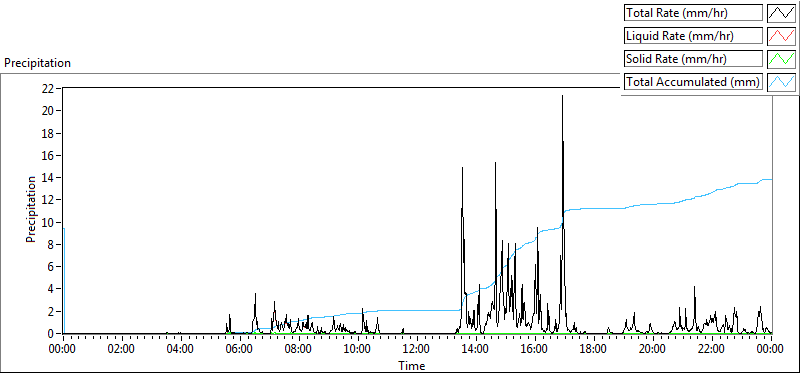Click the 22 maximum value on Y axis
The image size is (800, 373).
click(x=47, y=88)
